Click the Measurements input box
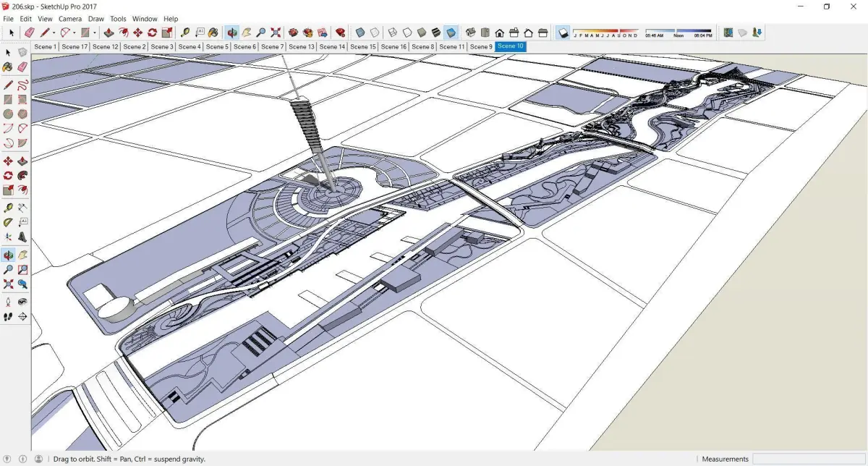Viewport: 868px width, 466px height. tap(809, 459)
